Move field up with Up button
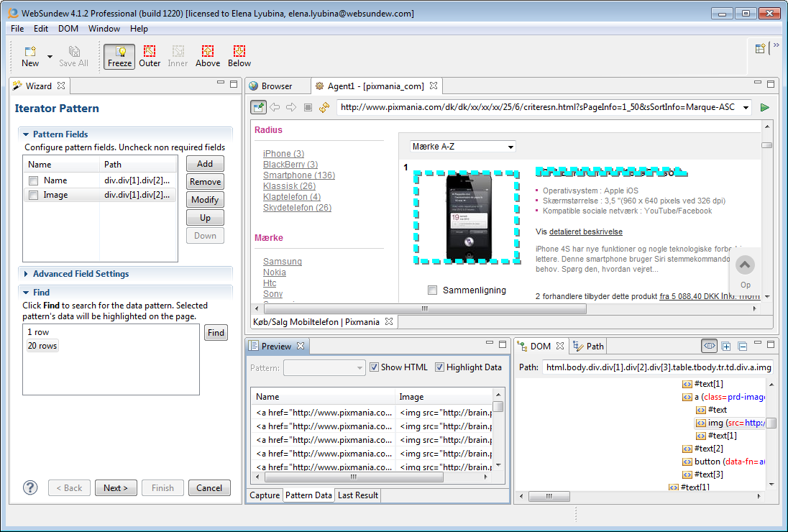The height and width of the screenshot is (532, 788). coord(205,218)
